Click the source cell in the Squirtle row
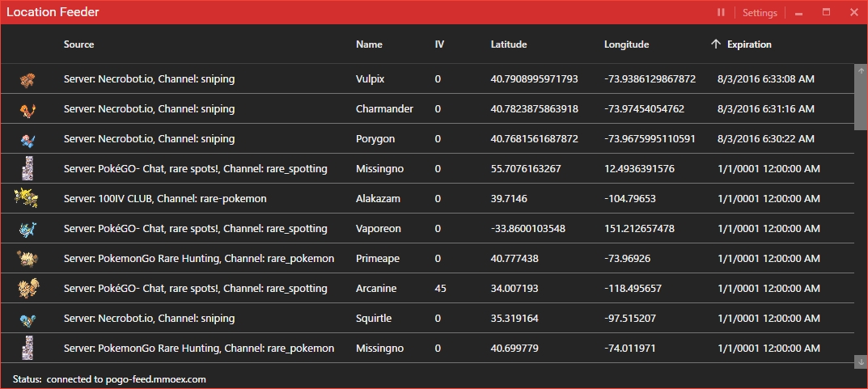 point(149,318)
